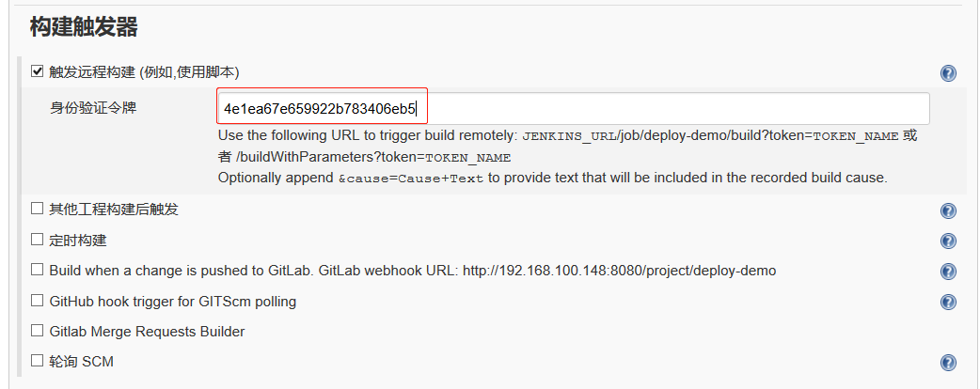The width and height of the screenshot is (980, 389).
Task: Enable 其他工程构建后触发 checkbox
Action: [38, 209]
